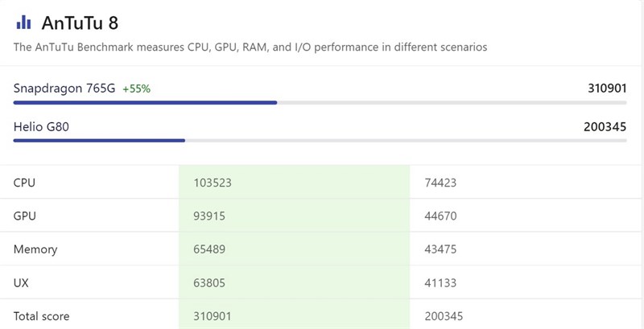
Task: Click the green +55% badge
Action: pyautogui.click(x=136, y=88)
